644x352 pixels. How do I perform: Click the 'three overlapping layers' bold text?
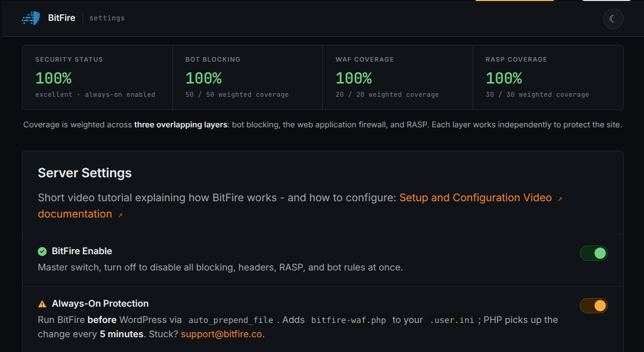(x=181, y=125)
